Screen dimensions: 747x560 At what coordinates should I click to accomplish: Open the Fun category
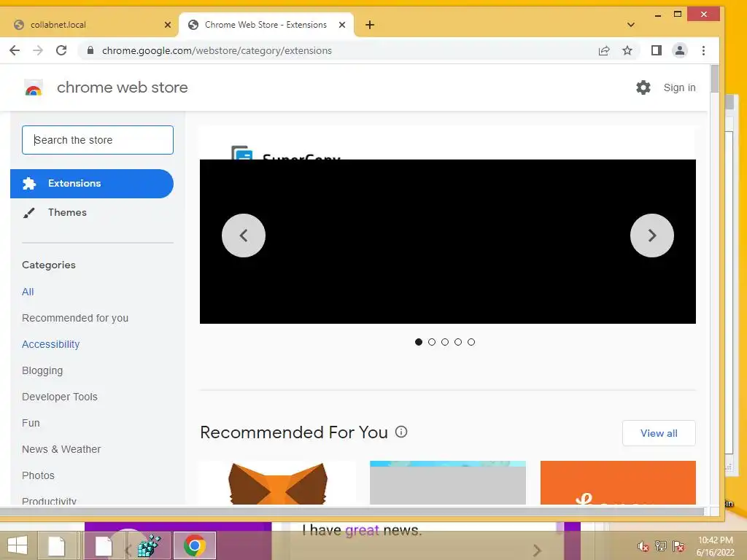point(31,423)
